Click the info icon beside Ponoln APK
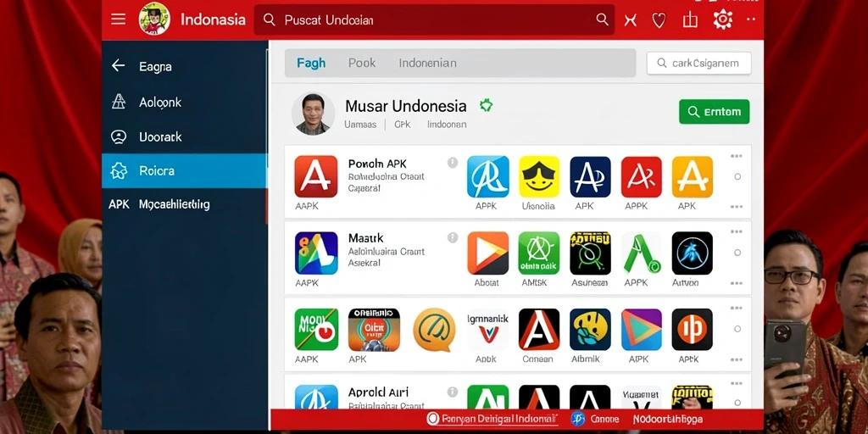 453,162
